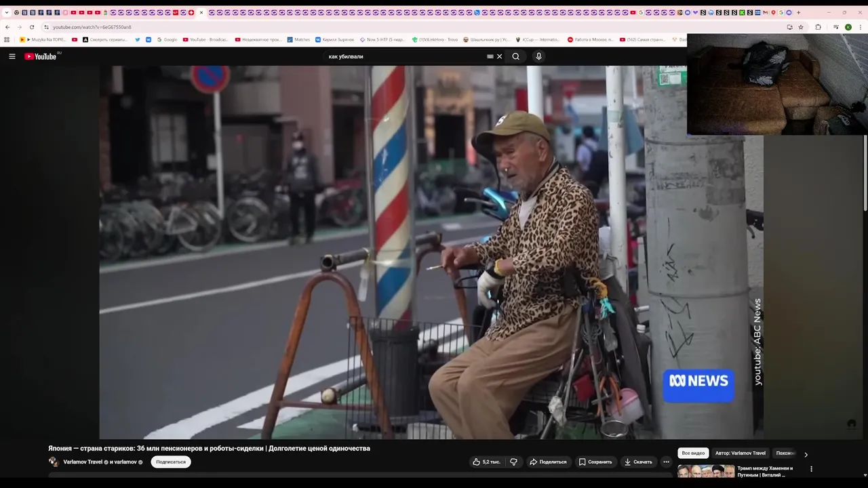This screenshot has width=868, height=488.
Task: Open the Twitter bird bookmark icon
Action: (x=138, y=39)
